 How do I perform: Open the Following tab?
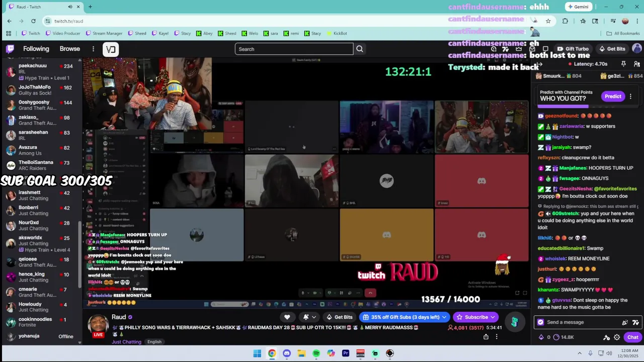click(36, 49)
